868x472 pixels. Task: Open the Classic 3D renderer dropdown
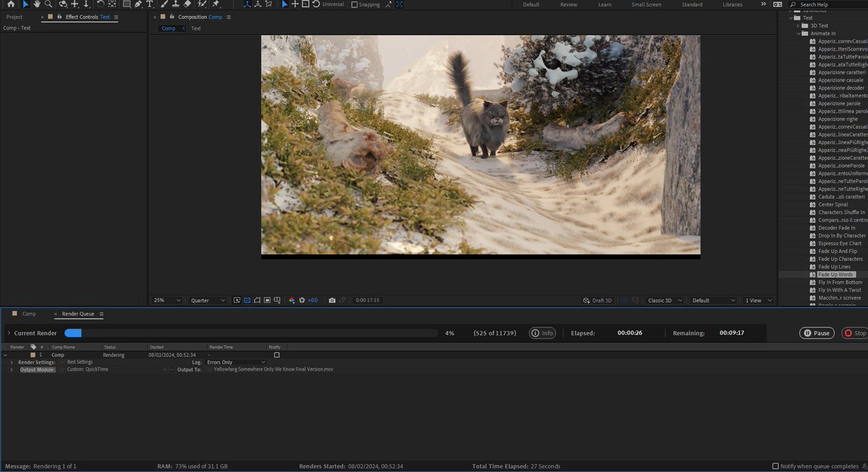(665, 300)
